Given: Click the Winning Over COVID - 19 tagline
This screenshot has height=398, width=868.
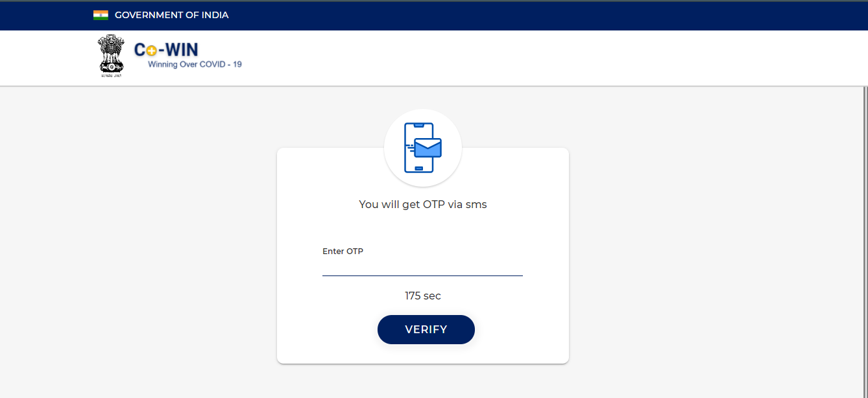Looking at the screenshot, I should tap(195, 64).
